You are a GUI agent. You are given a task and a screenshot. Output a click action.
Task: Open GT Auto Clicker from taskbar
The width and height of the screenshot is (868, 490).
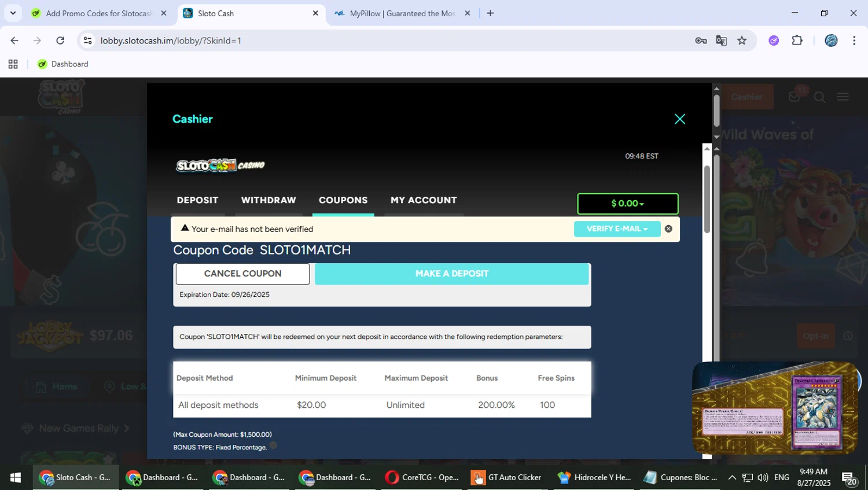coord(507,478)
